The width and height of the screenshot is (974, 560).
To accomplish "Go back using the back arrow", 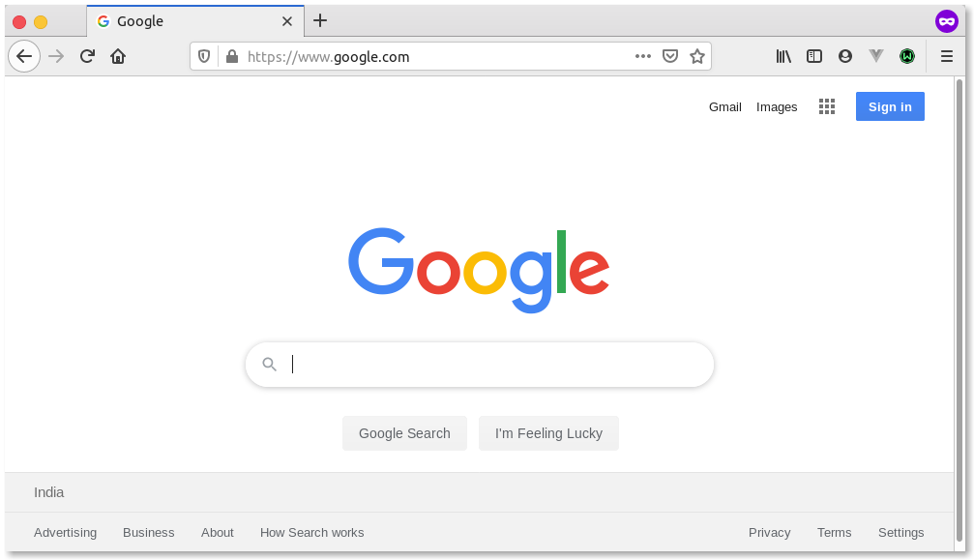I will 24,56.
